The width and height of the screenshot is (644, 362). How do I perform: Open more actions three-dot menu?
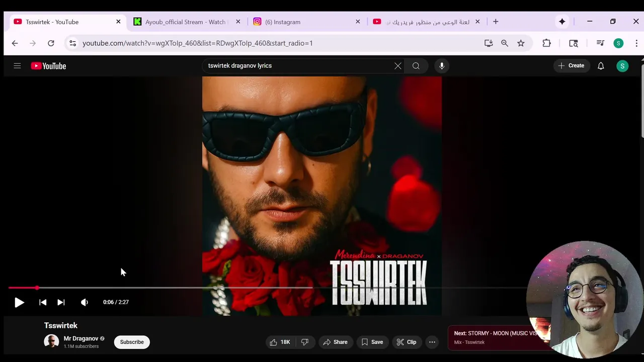pyautogui.click(x=432, y=342)
